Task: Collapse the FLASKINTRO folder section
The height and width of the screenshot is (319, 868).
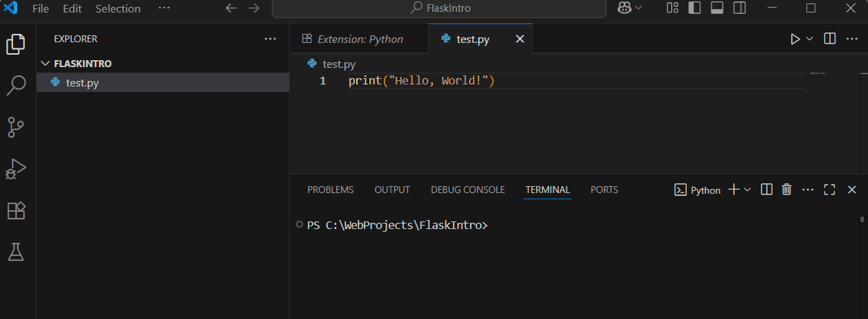Action: (46, 64)
